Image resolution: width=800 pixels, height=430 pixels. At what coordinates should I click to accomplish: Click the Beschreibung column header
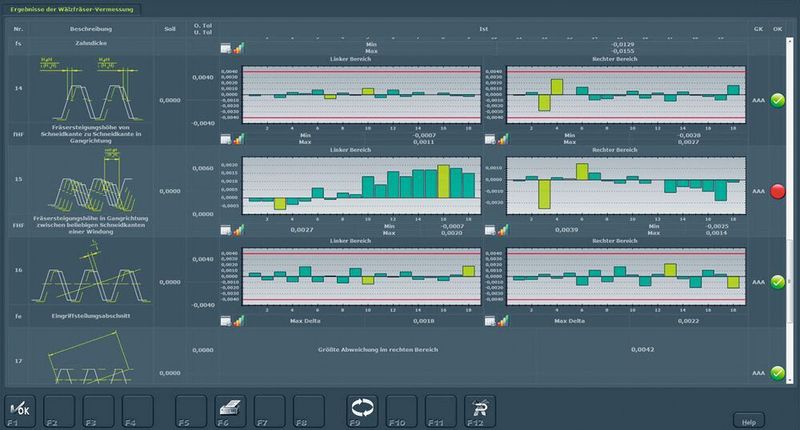91,29
